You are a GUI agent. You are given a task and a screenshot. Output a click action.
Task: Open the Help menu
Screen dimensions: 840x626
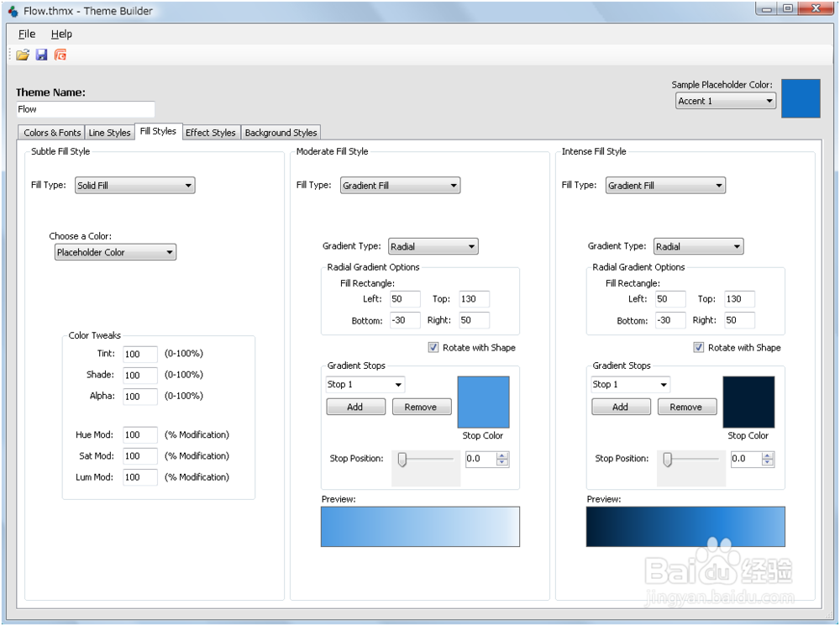pyautogui.click(x=61, y=34)
